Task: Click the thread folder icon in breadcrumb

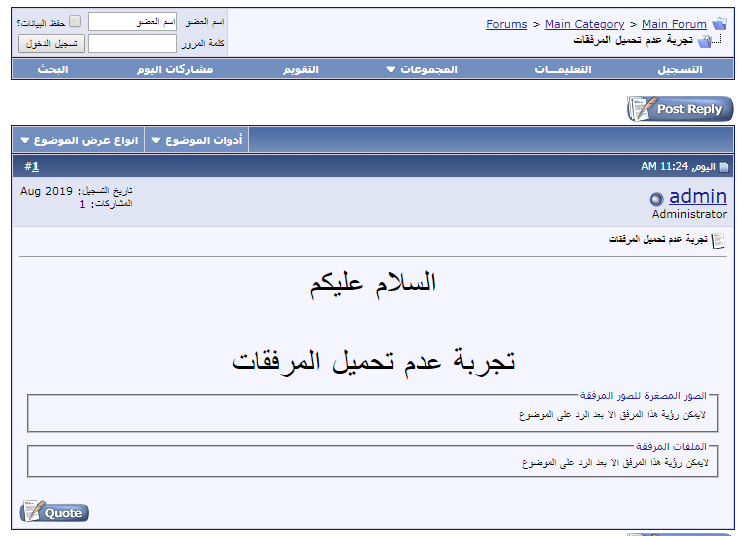Action: pos(705,41)
